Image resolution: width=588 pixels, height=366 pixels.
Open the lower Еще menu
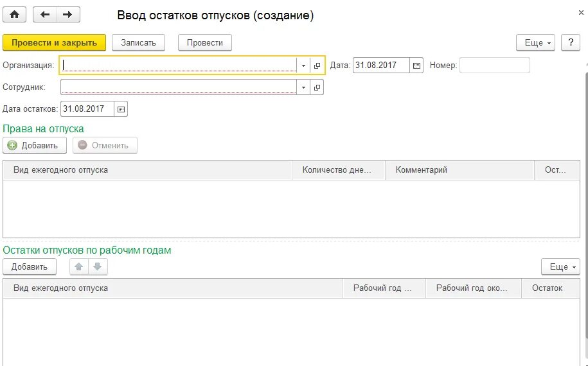point(560,266)
